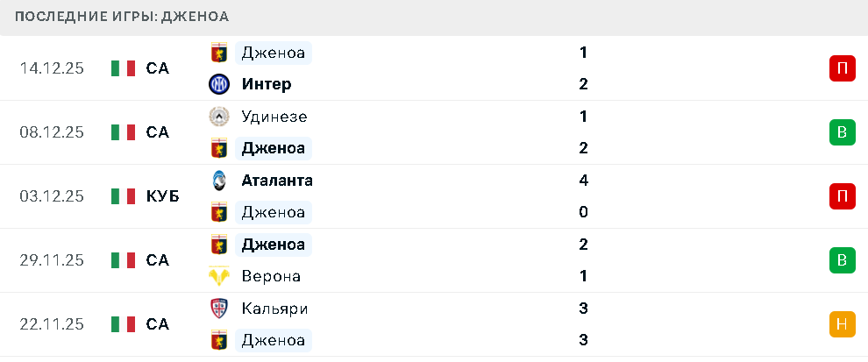Screen dimensions: 868x362
Task: Open the Аталанта team link
Action: [x=277, y=181]
